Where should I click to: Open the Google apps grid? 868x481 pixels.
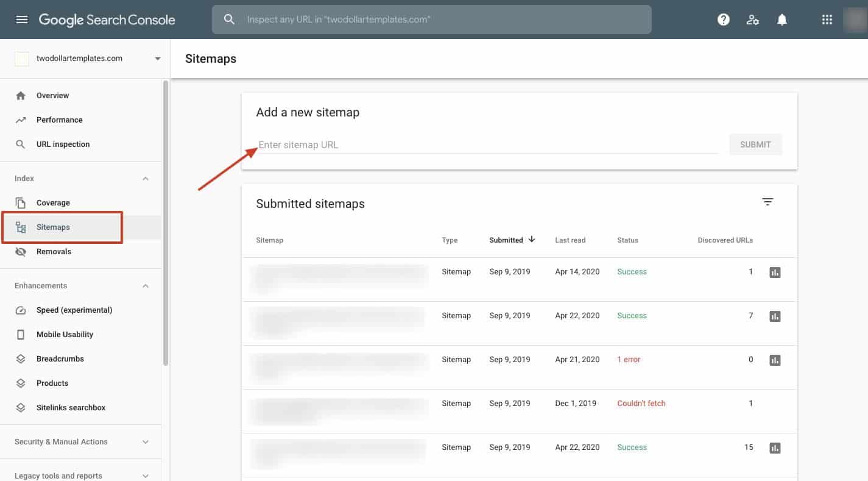click(827, 20)
